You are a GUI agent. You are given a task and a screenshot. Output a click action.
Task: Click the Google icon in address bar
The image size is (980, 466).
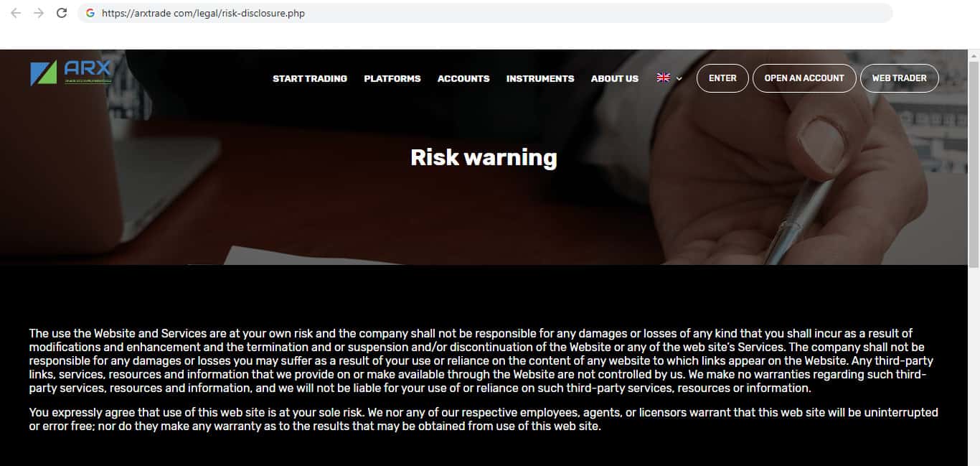pos(90,13)
